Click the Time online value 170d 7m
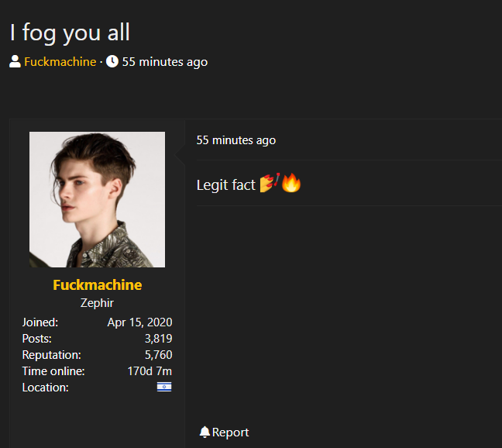 pyautogui.click(x=150, y=371)
